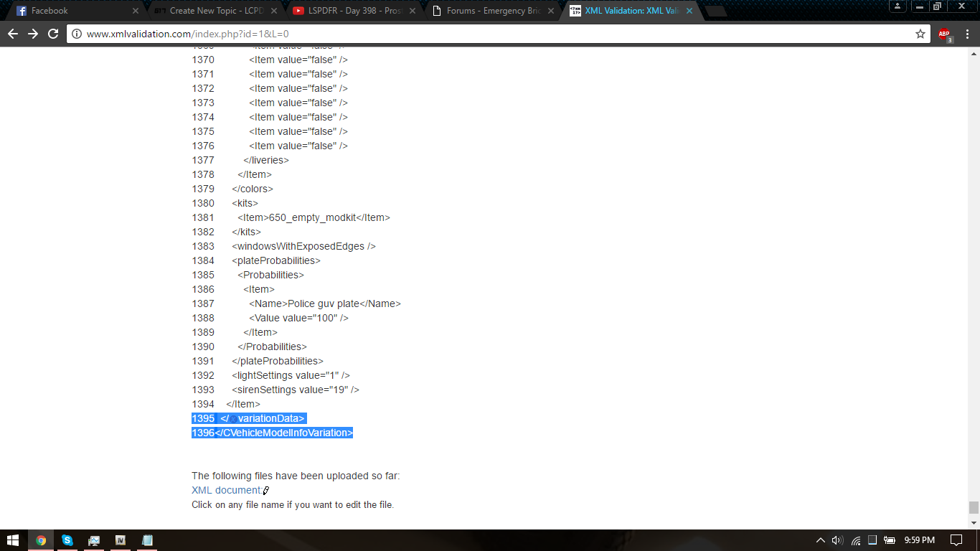Close the XML Validation tab
Viewport: 980px width, 551px height.
(689, 11)
